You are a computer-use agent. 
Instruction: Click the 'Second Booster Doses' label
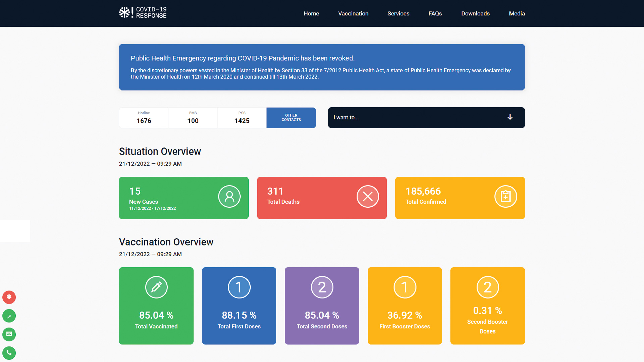pos(488,326)
